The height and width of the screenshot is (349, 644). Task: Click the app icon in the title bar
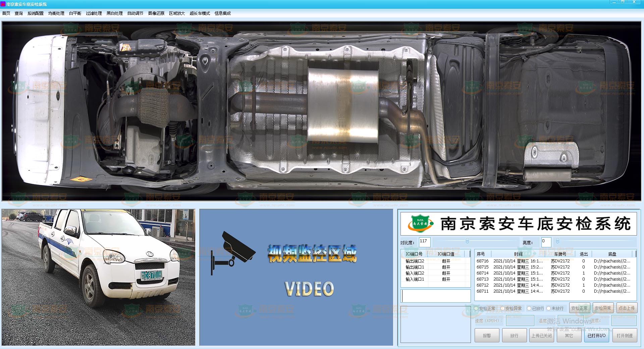point(3,4)
